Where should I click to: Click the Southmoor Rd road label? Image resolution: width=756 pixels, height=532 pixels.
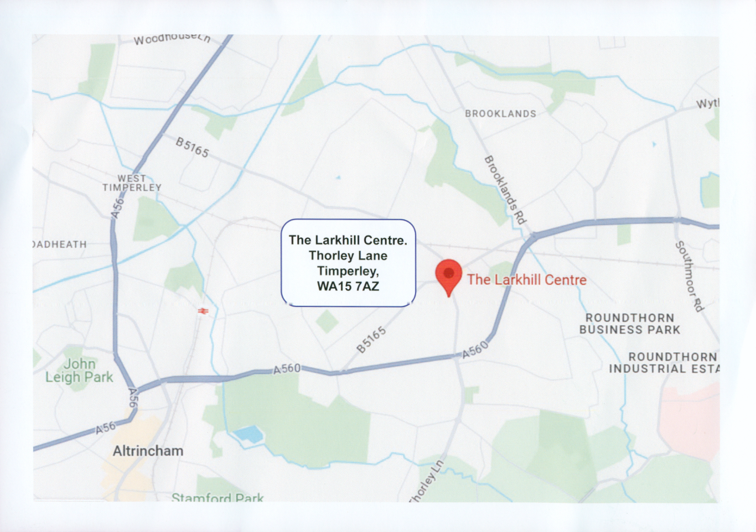pyautogui.click(x=690, y=276)
